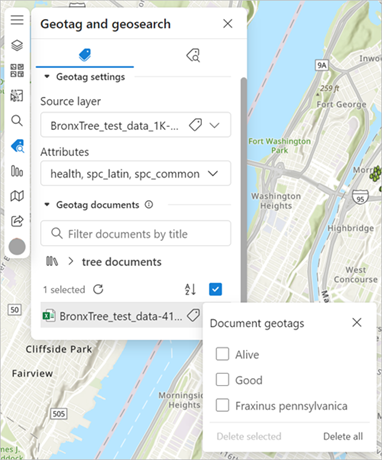Viewport: 382px width, 460px height.
Task: Click the Excel file icon of BronxTree document
Action: (49, 315)
